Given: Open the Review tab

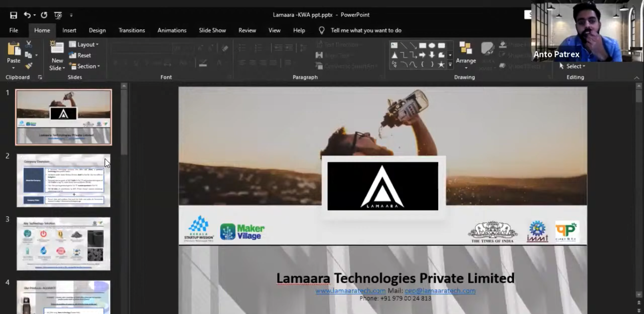Looking at the screenshot, I should tap(247, 30).
